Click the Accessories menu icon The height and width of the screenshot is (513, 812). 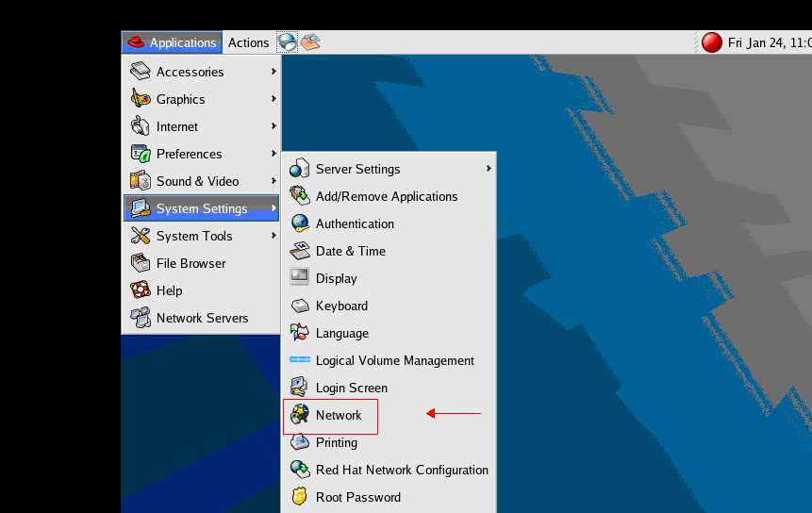coord(140,72)
